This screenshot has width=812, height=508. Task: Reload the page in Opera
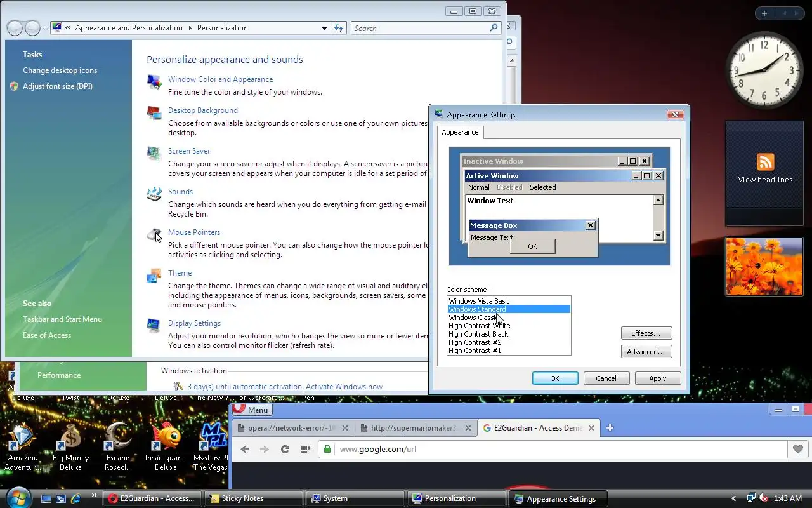285,449
